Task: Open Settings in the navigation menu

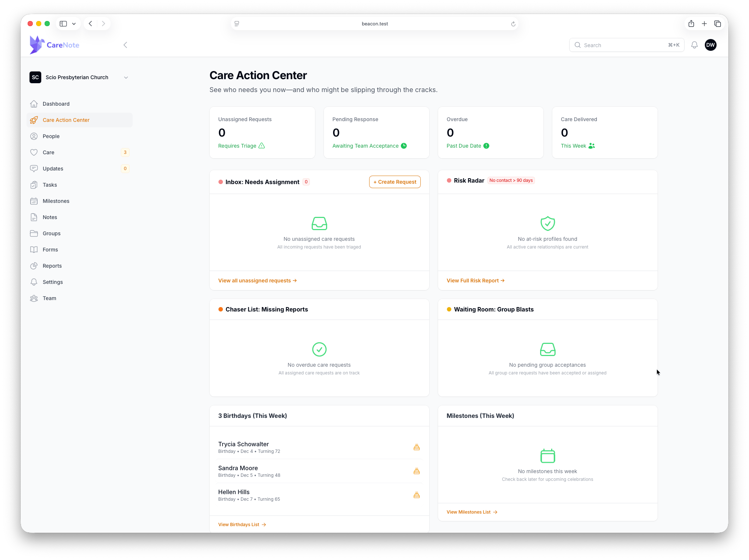Action: [52, 282]
